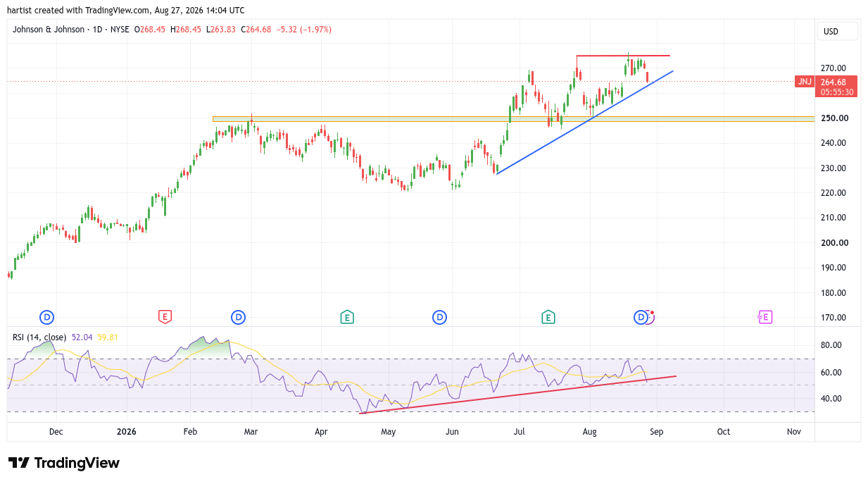
Task: Open the green earnings marker near April
Action: coord(346,317)
